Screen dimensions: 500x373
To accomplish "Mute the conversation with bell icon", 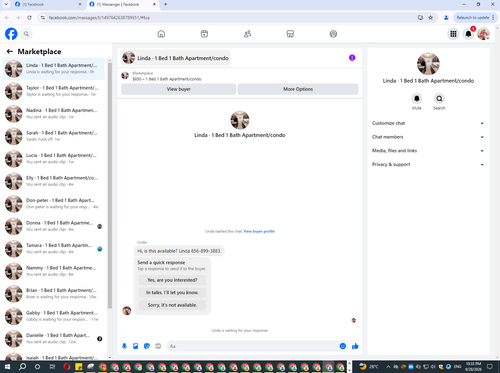I will pyautogui.click(x=417, y=99).
